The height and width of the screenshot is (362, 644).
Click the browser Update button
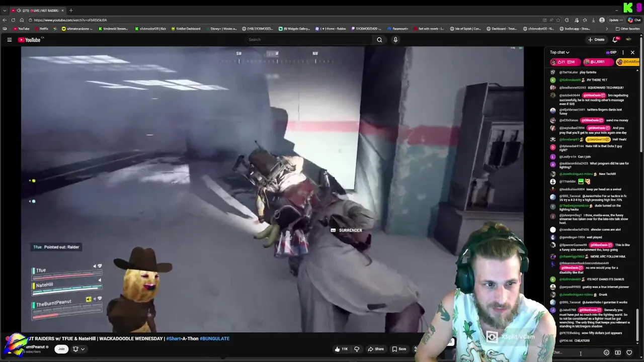[616, 20]
